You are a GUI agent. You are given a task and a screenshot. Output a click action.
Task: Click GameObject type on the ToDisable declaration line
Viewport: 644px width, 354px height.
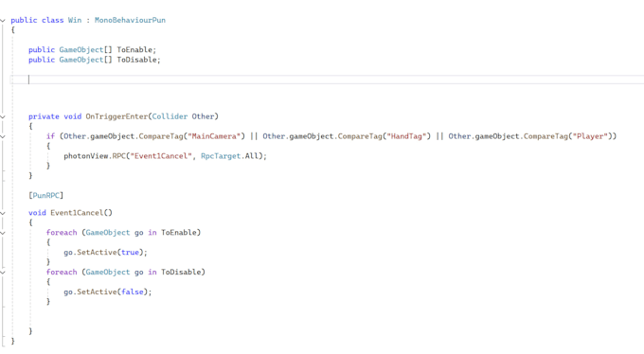click(x=81, y=60)
